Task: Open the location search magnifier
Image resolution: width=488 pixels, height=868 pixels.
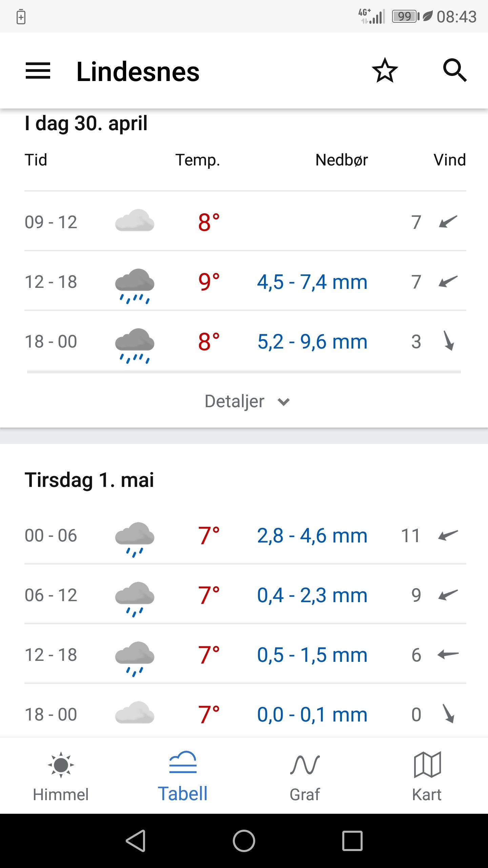Action: (x=455, y=71)
